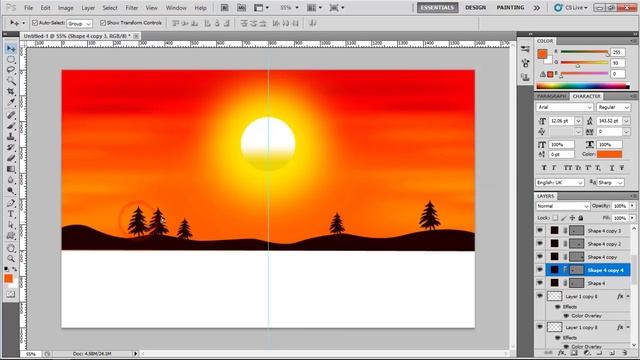640x360 pixels.
Task: Select the Blur tool
Action: pyautogui.click(x=11, y=180)
